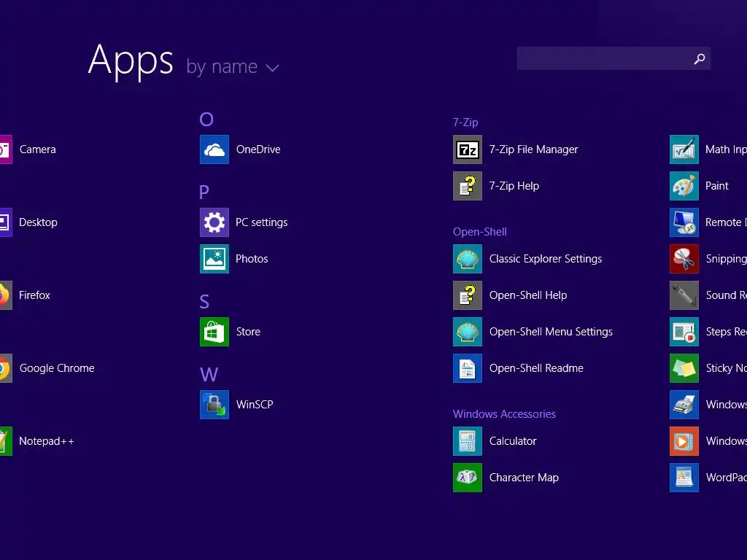Click the Apps search box
Image resolution: width=747 pixels, height=560 pixels.
tap(614, 58)
